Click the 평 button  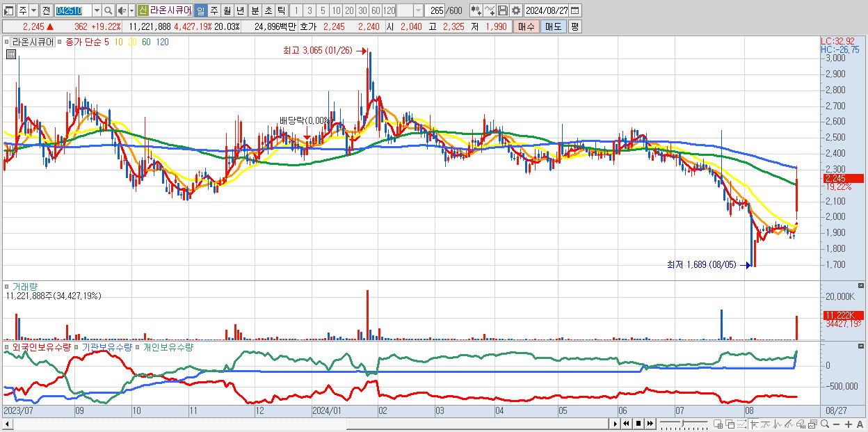pos(574,26)
